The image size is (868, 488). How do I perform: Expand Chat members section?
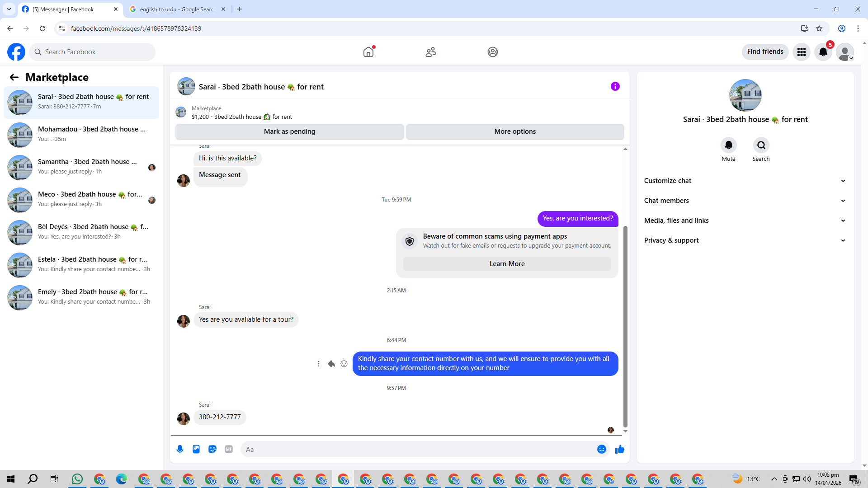click(x=745, y=201)
